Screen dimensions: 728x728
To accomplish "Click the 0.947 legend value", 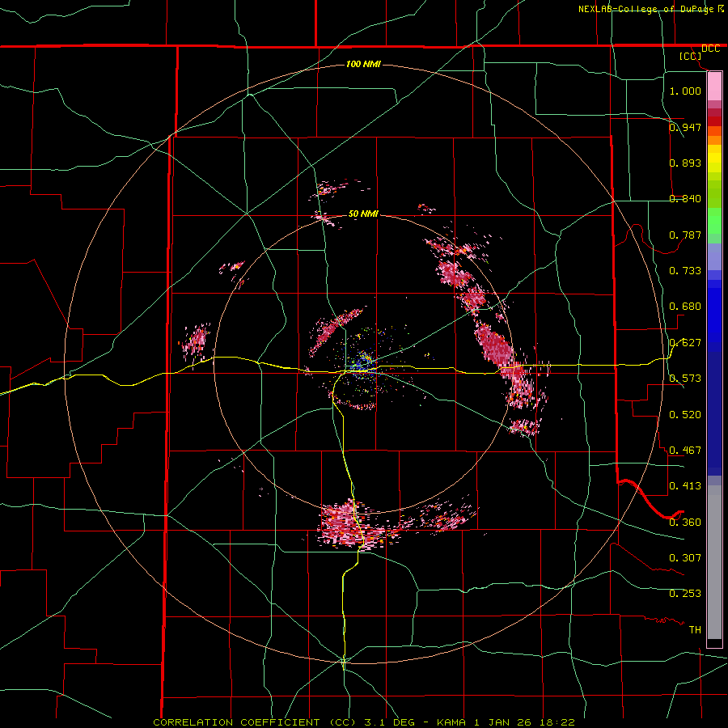I will 685,127.
